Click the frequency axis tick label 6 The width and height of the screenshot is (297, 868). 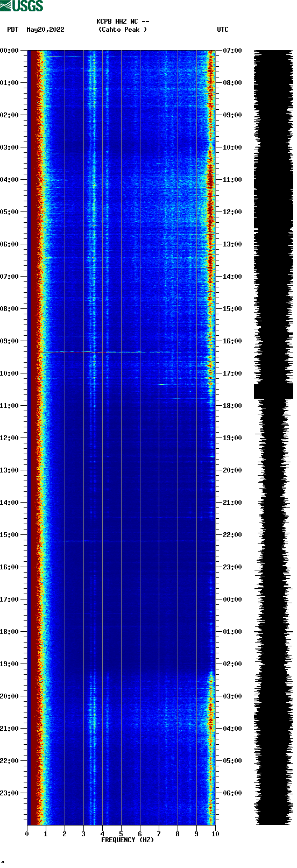(x=140, y=834)
